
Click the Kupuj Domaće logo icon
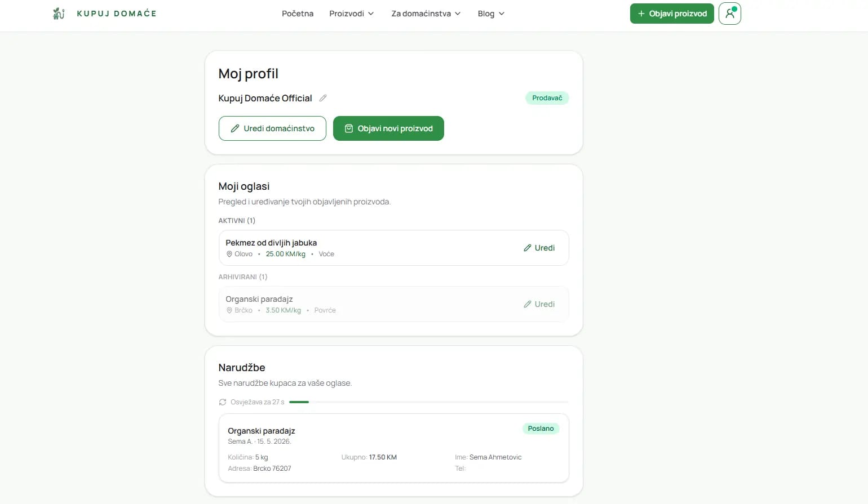click(x=59, y=14)
